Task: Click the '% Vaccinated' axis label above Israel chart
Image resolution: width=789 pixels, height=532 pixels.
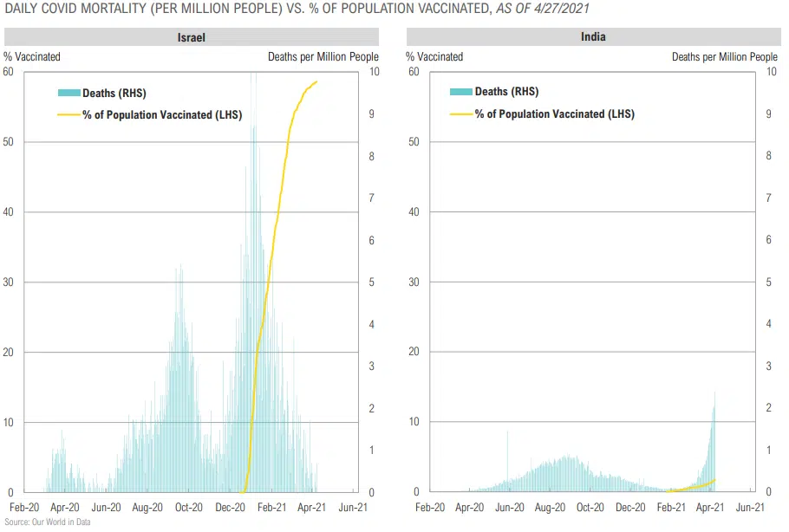Action: pyautogui.click(x=32, y=56)
